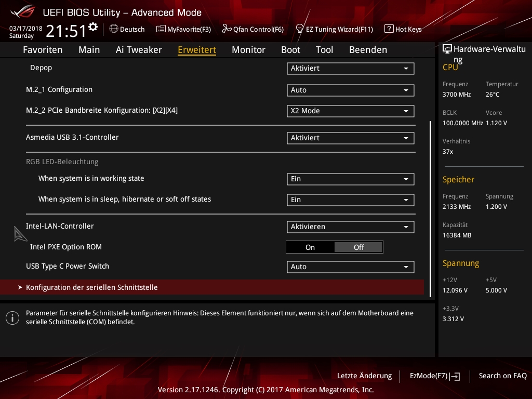Screen dimensions: 532x399
Task: Click the 21:51 clock display
Action: tap(66, 31)
